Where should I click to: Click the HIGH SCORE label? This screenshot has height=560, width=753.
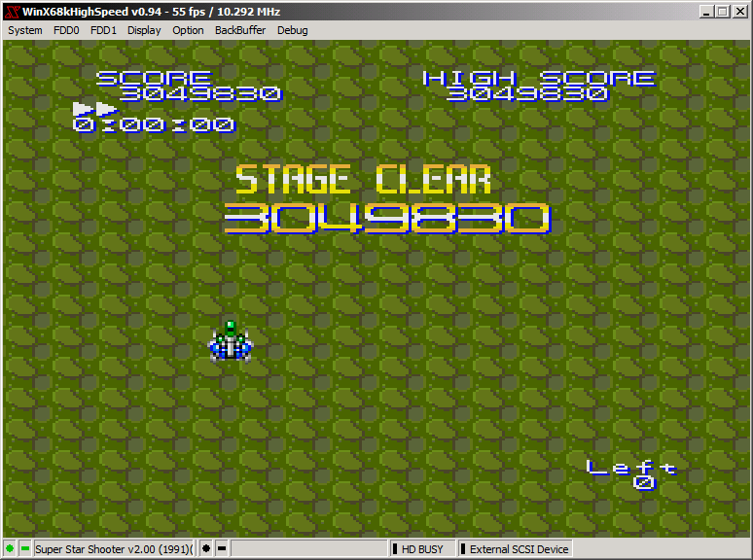pos(540,78)
